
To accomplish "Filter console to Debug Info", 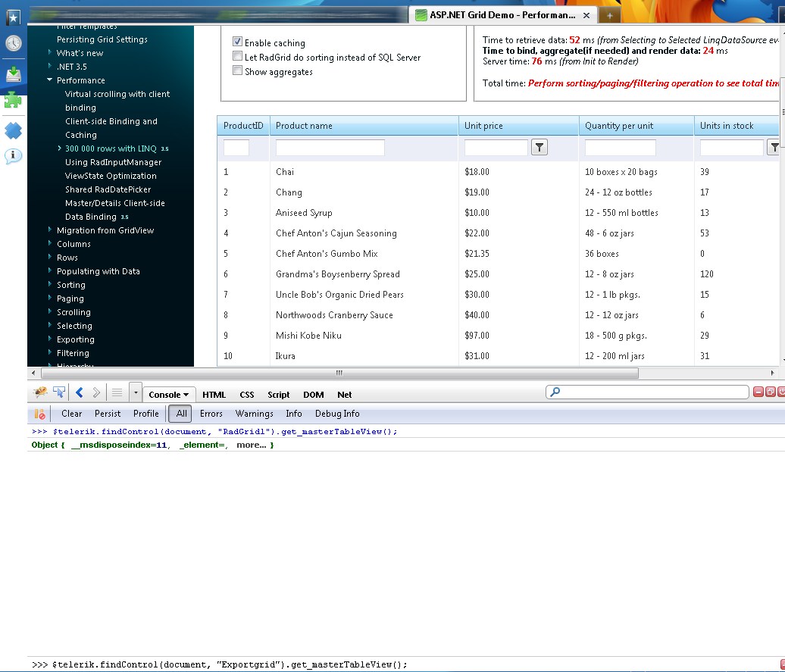I will [337, 414].
